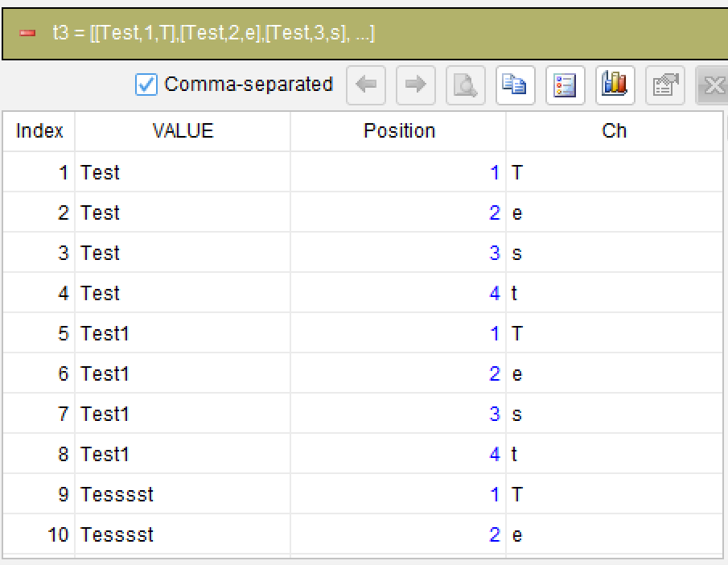Screen dimensions: 728x565
Task: Select the VALUE cell in row 1
Action: [x=183, y=172]
